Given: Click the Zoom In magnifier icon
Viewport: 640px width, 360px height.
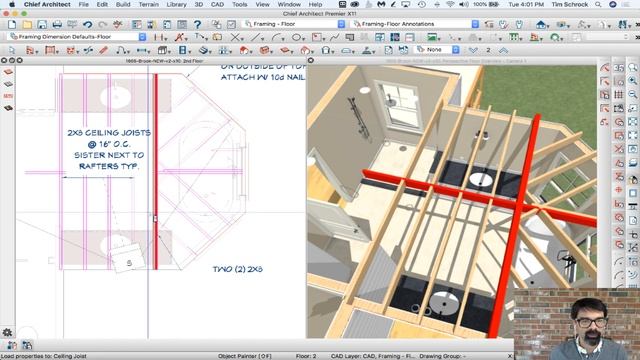Looking at the screenshot, I should [x=633, y=81].
